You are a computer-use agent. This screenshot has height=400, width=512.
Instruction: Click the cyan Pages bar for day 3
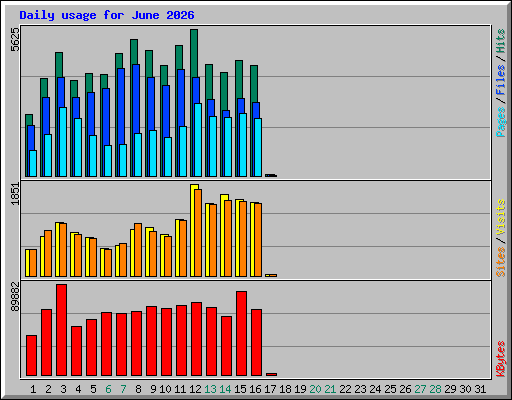point(63,142)
